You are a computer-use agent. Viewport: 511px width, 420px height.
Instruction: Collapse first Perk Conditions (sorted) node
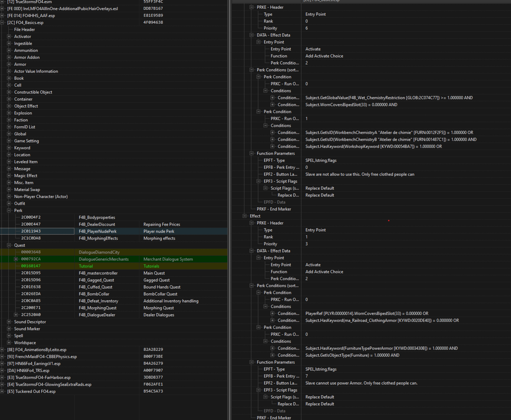(251, 70)
